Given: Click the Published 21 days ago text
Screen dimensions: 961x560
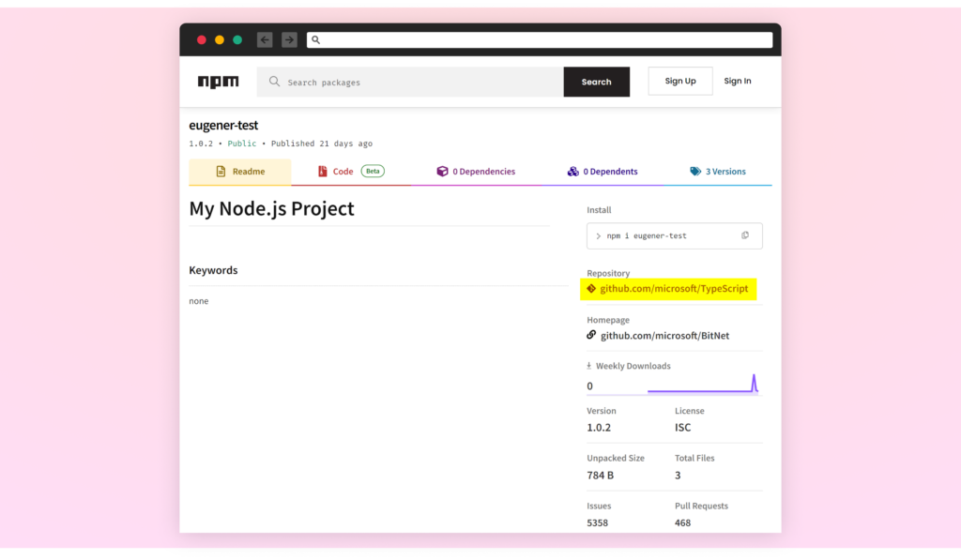Looking at the screenshot, I should [322, 144].
